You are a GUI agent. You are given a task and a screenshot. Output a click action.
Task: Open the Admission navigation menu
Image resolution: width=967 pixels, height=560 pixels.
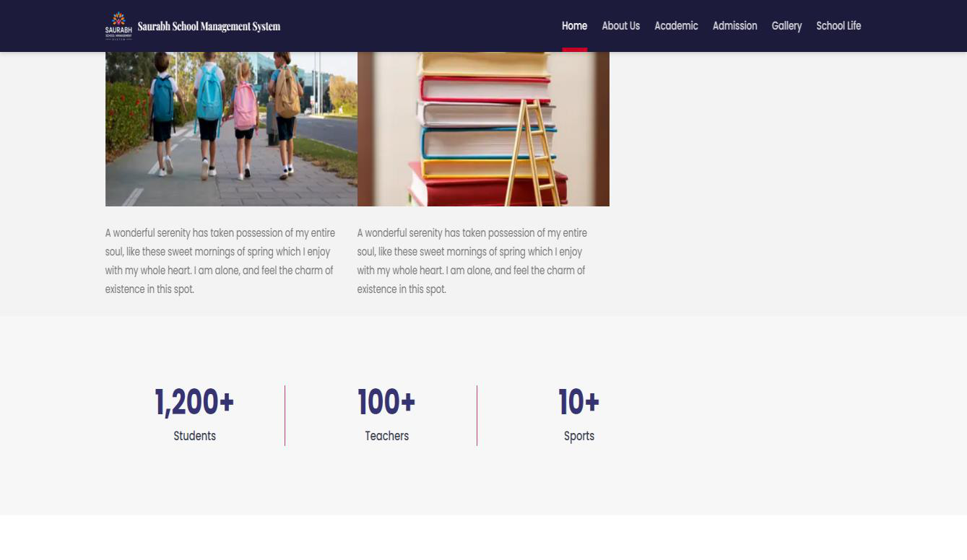click(x=734, y=26)
